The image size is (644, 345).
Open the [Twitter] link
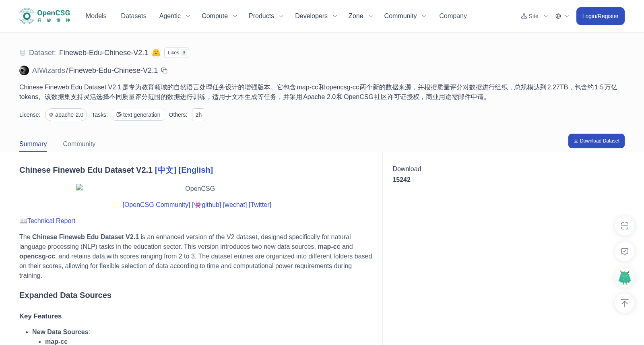(x=260, y=205)
